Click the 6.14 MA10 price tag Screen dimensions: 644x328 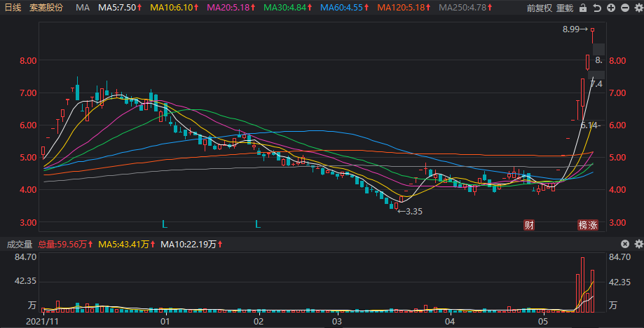tap(591, 125)
